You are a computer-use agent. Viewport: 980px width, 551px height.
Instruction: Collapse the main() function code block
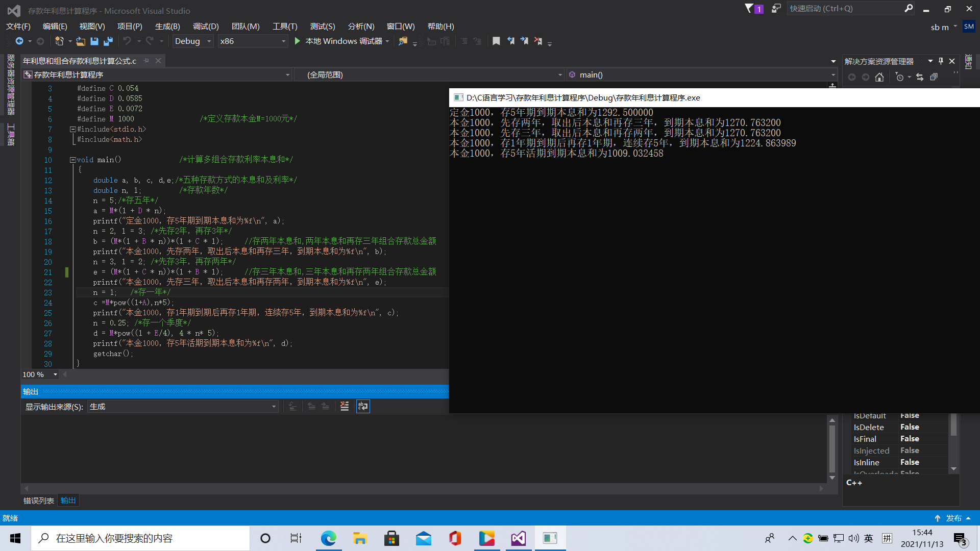point(72,160)
